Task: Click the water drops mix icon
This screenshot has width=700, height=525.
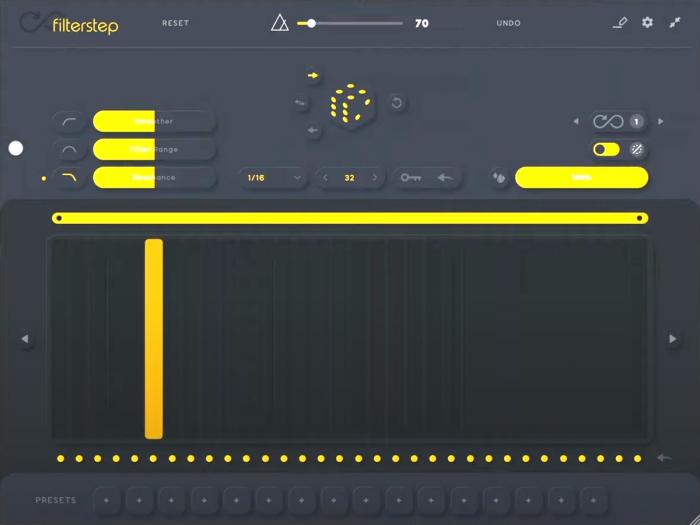Action: tap(499, 178)
